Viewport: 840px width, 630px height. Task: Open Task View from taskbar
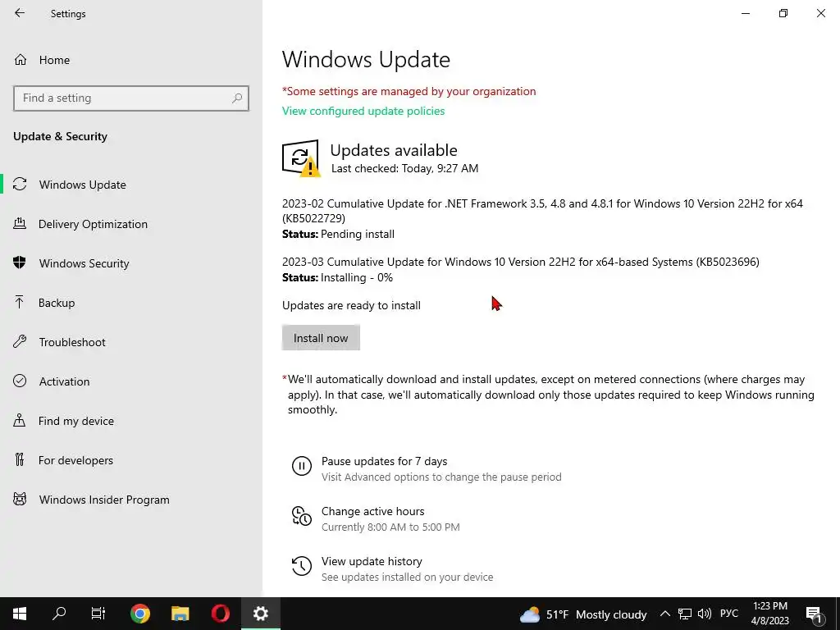pos(98,614)
